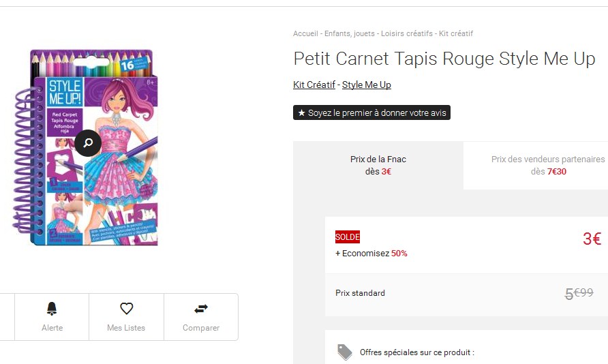This screenshot has height=364, width=608.
Task: Click the Mes Listes heart icon
Action: coord(126,309)
